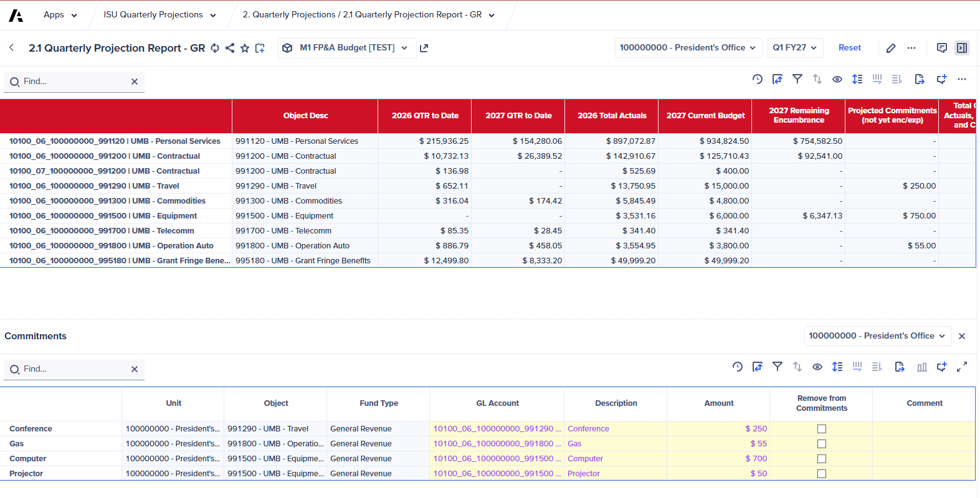Open the Apps dropdown
The height and width of the screenshot is (498, 980).
pyautogui.click(x=60, y=15)
